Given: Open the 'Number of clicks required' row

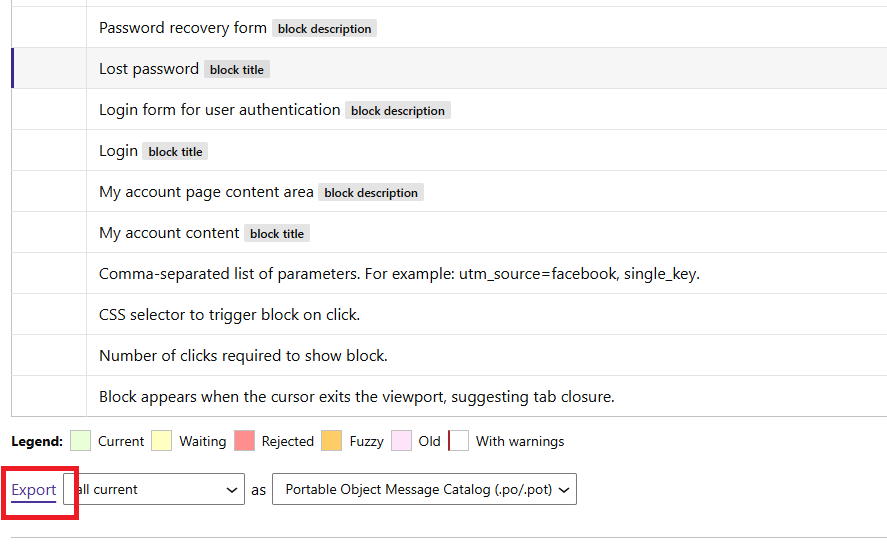Looking at the screenshot, I should point(449,355).
